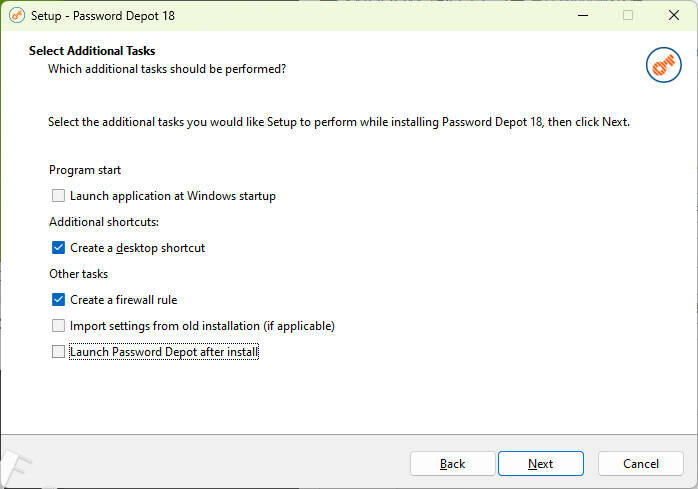Click the Password Depot key logo
698x489 pixels.
663,65
